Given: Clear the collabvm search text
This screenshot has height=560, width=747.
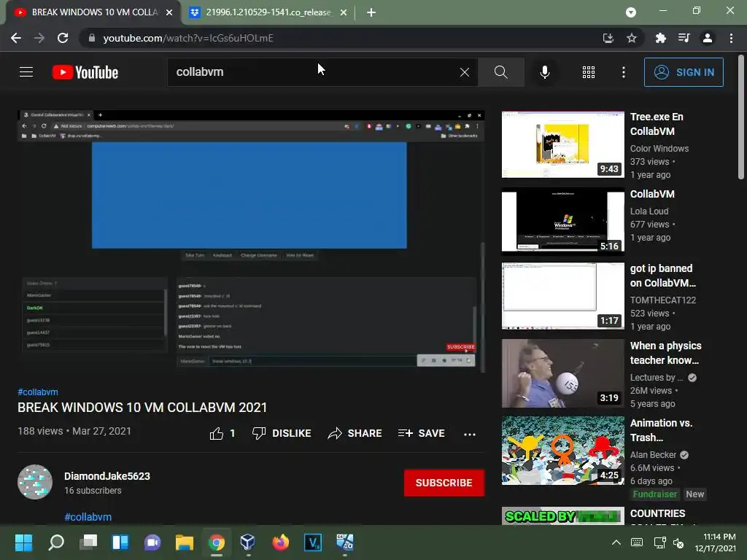Looking at the screenshot, I should pyautogui.click(x=465, y=72).
